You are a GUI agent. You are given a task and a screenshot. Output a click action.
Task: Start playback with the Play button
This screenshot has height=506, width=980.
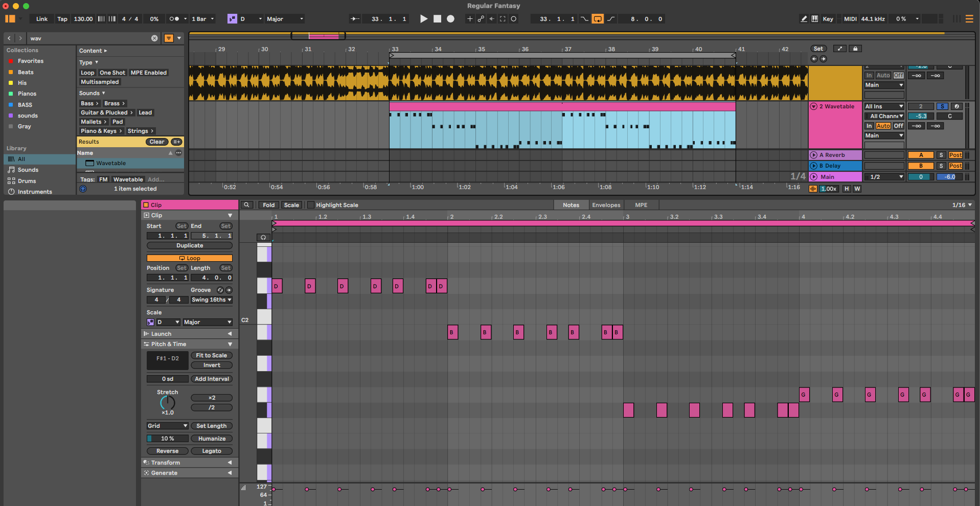pos(424,19)
